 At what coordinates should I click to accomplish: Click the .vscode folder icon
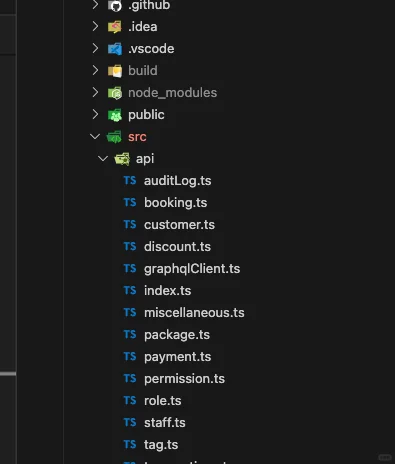tap(115, 49)
